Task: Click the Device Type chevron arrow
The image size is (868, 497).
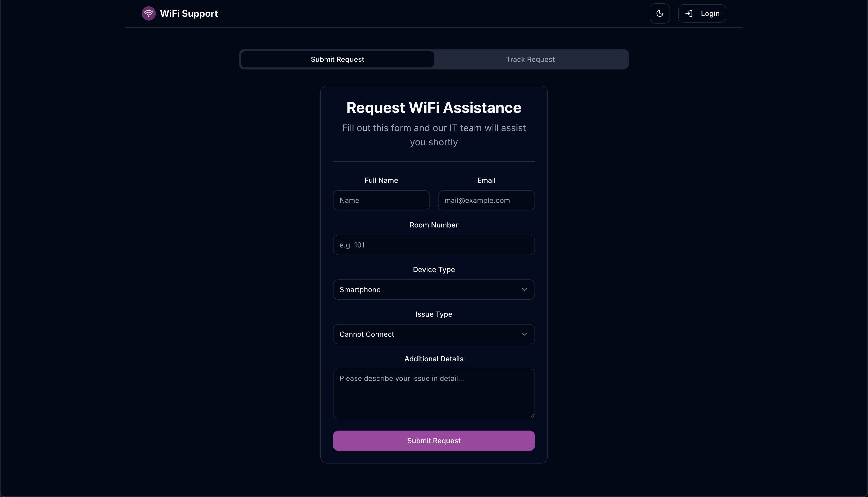Action: click(x=524, y=290)
